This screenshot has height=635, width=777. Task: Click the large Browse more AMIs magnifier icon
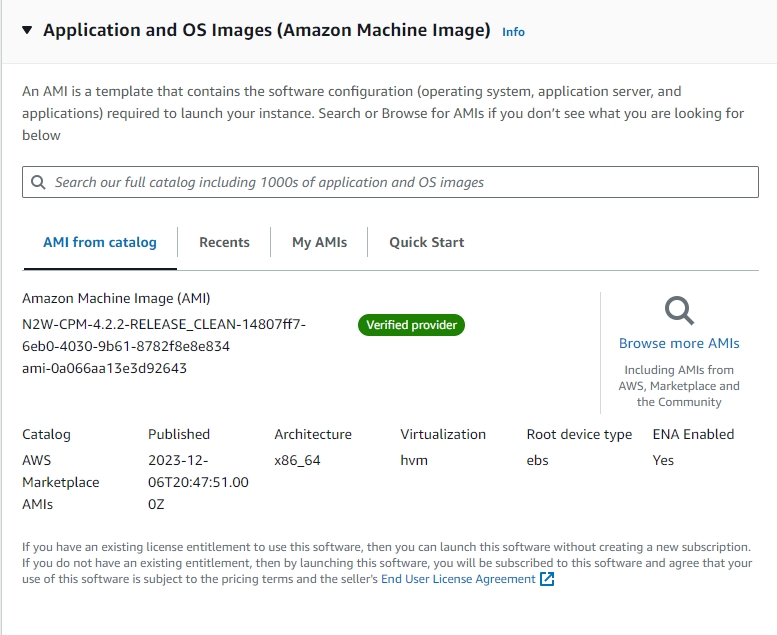click(x=679, y=311)
